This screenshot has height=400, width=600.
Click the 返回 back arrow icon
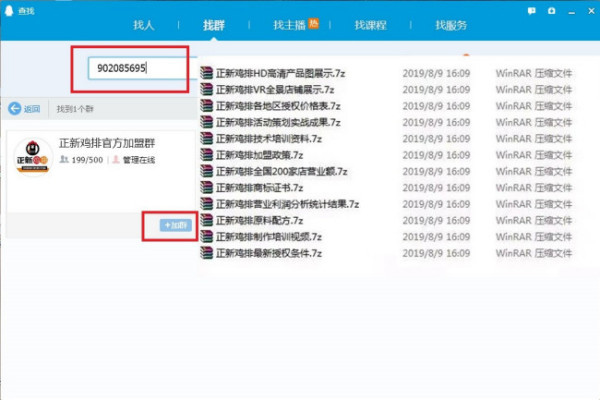click(x=15, y=109)
